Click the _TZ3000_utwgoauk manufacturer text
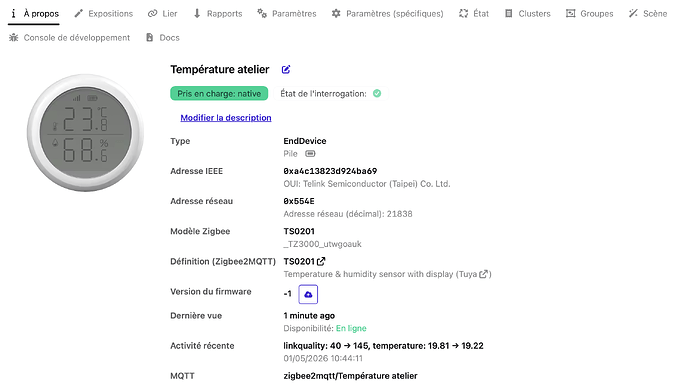The height and width of the screenshot is (388, 690). pyautogui.click(x=323, y=244)
